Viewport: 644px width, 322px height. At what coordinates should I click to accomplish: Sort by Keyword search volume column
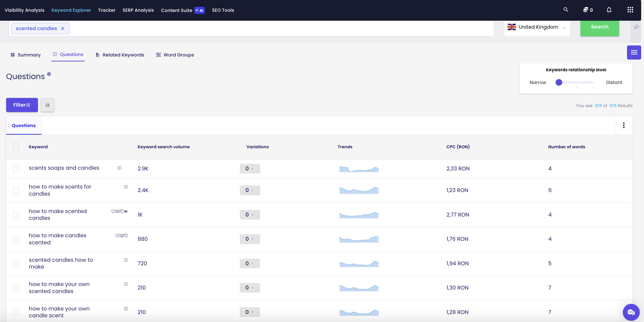pyautogui.click(x=164, y=147)
